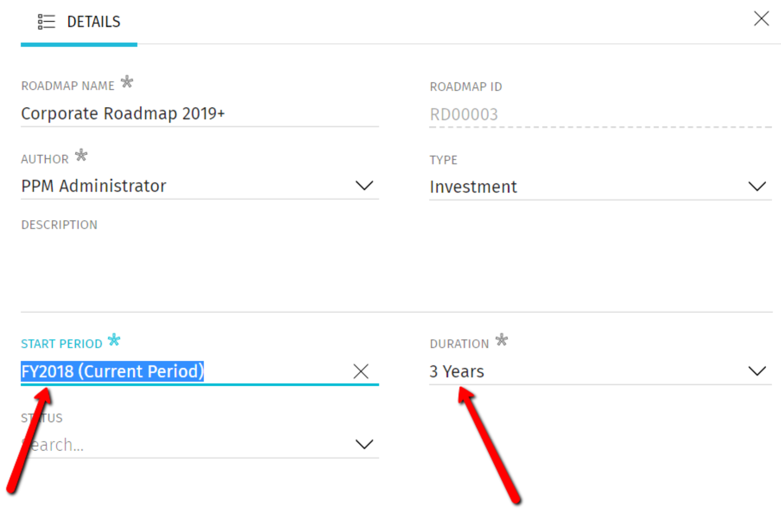Click the DURATION field label
781x532 pixels.
pyautogui.click(x=459, y=344)
